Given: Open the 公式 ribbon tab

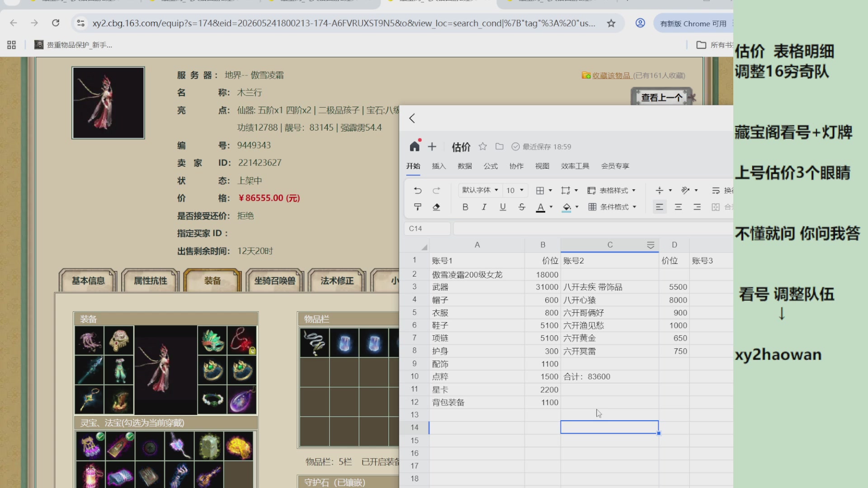Looking at the screenshot, I should 491,166.
